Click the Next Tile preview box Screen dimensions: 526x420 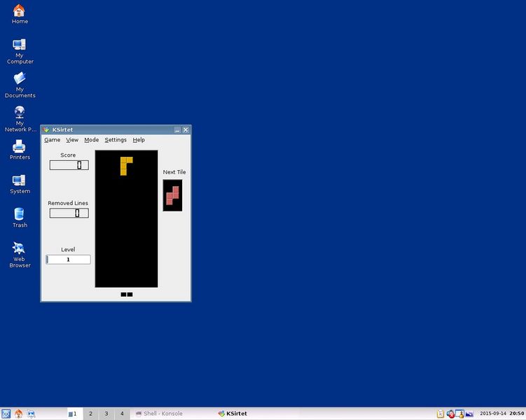pyautogui.click(x=172, y=195)
